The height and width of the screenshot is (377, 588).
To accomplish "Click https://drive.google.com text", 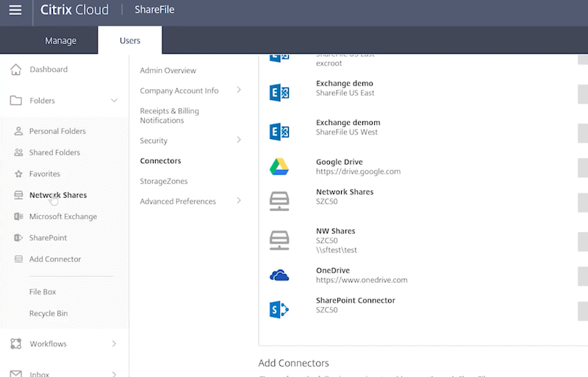I will tap(358, 171).
